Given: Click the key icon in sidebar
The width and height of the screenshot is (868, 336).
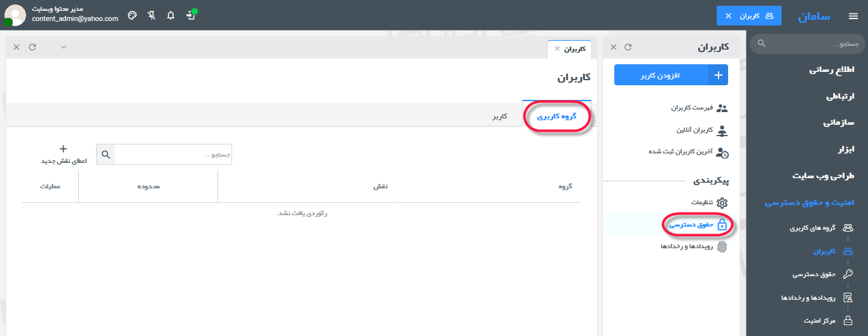Looking at the screenshot, I should 847,274.
